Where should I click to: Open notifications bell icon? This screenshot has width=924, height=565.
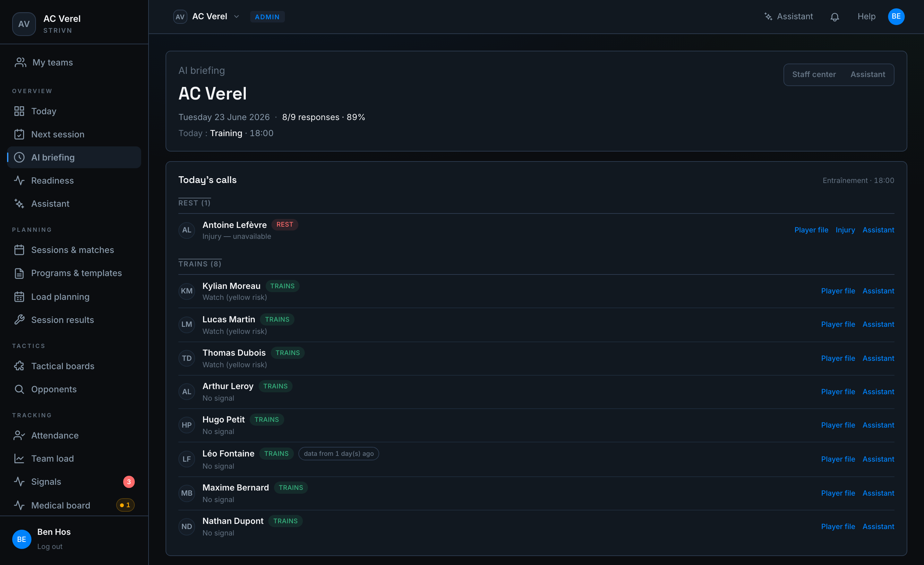pyautogui.click(x=834, y=17)
